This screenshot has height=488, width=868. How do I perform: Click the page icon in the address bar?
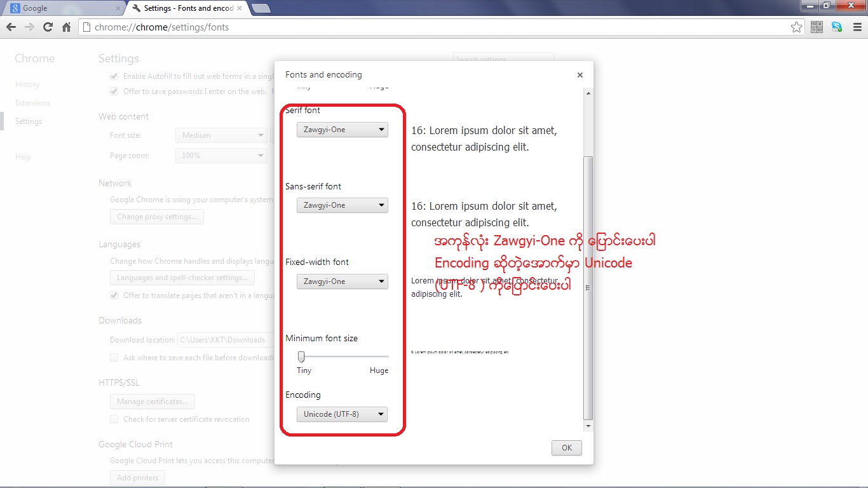tap(86, 27)
